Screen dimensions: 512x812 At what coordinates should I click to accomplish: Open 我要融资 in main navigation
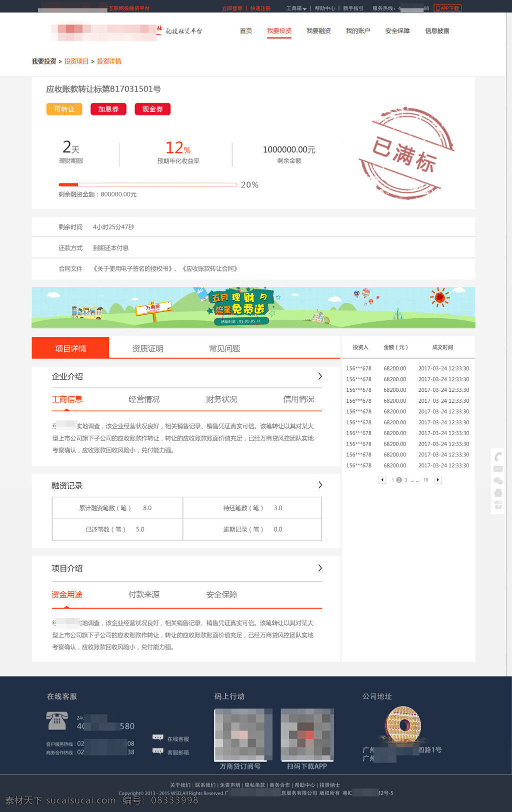(x=318, y=31)
